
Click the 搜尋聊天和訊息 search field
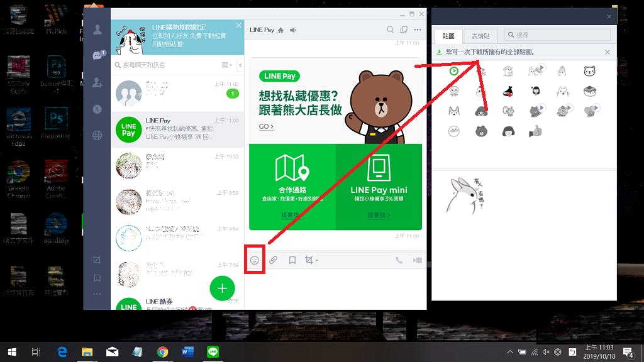tap(166, 65)
